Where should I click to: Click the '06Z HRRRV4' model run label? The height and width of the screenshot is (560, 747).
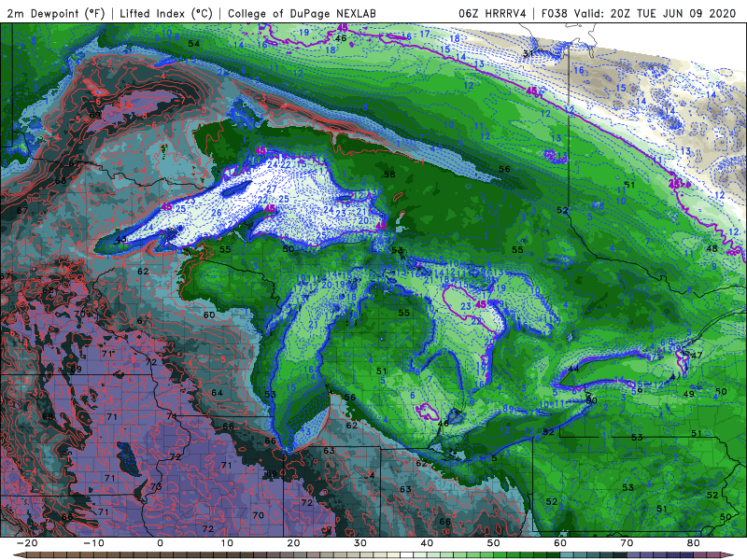coord(492,13)
